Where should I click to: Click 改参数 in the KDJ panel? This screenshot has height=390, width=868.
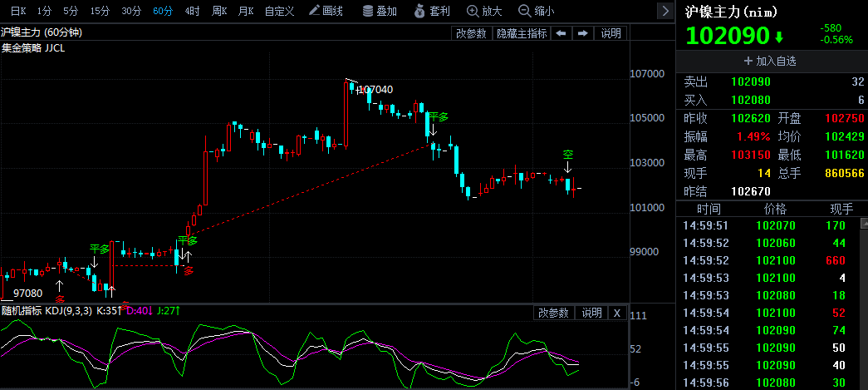(x=553, y=313)
